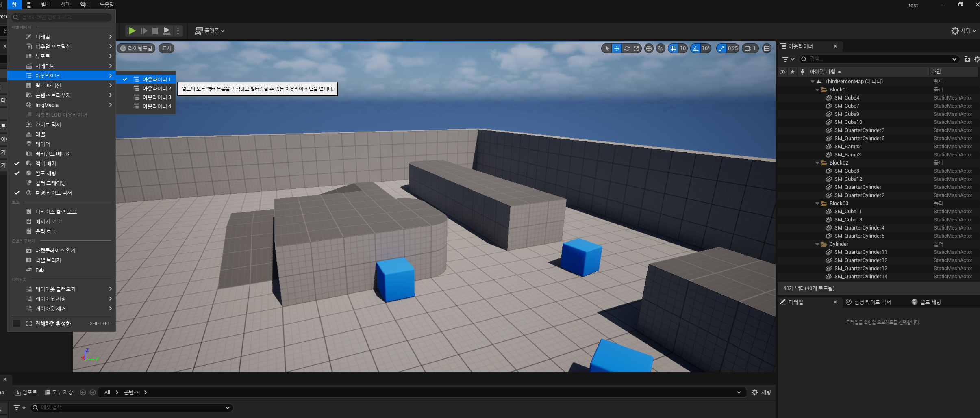Switch to the 월드 세팅 tab
The image size is (980, 418).
click(x=926, y=302)
